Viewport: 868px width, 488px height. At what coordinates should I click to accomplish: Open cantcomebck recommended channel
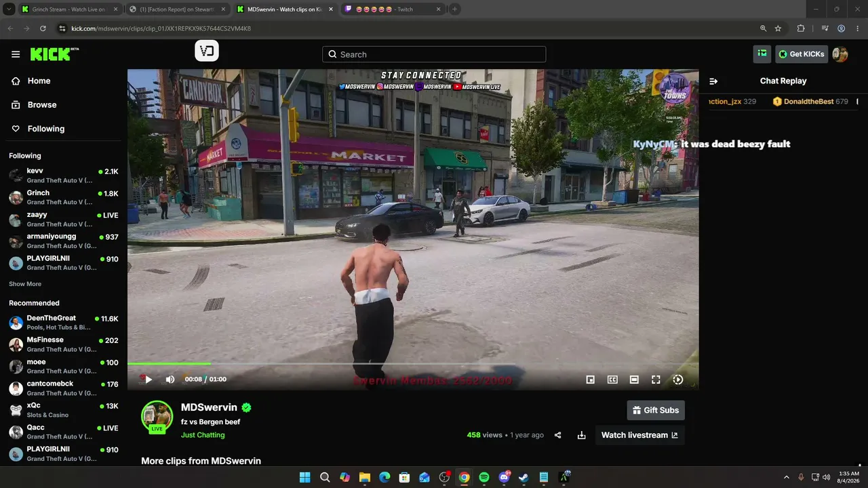click(x=64, y=388)
